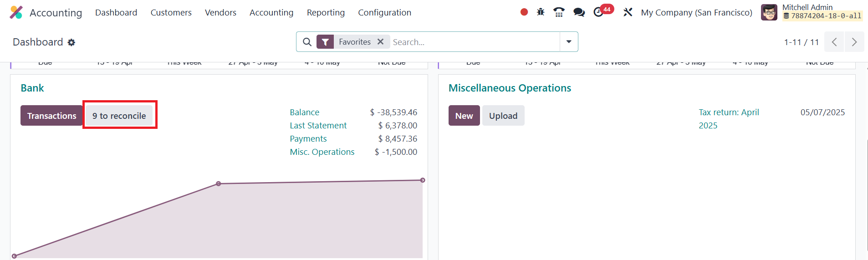Viewport: 868px width, 260px height.
Task: Open the debug bug icon menu
Action: click(541, 12)
